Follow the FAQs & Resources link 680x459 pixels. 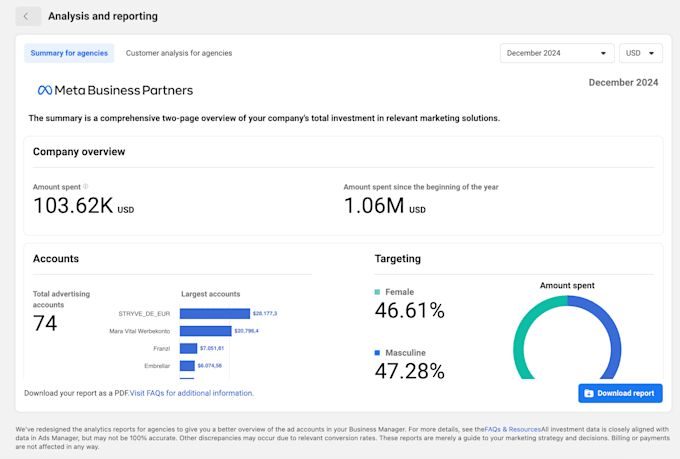click(512, 430)
